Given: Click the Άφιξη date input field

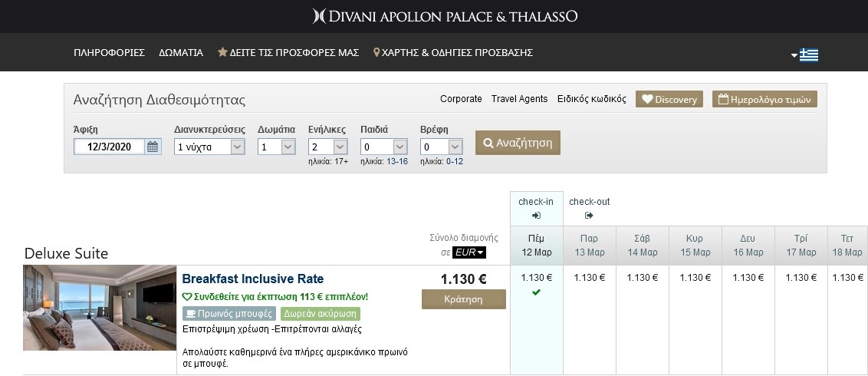Looking at the screenshot, I should [110, 147].
